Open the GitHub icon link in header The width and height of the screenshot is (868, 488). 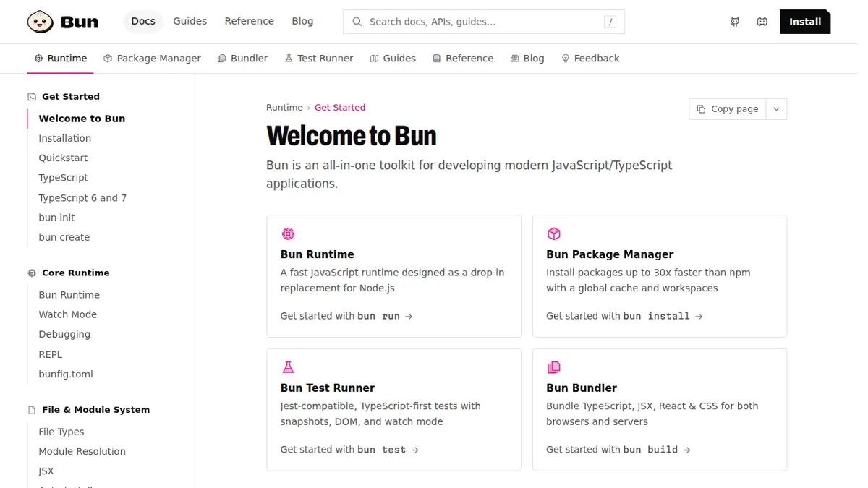point(735,22)
